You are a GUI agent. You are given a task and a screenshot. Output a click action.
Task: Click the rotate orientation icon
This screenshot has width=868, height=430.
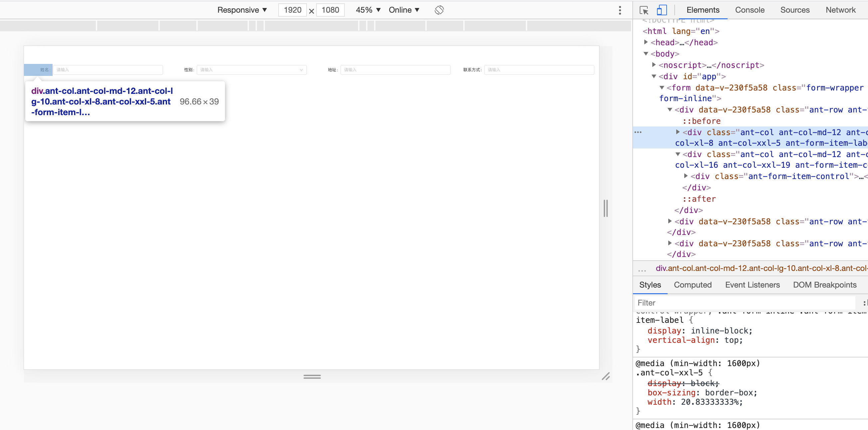[x=439, y=10]
